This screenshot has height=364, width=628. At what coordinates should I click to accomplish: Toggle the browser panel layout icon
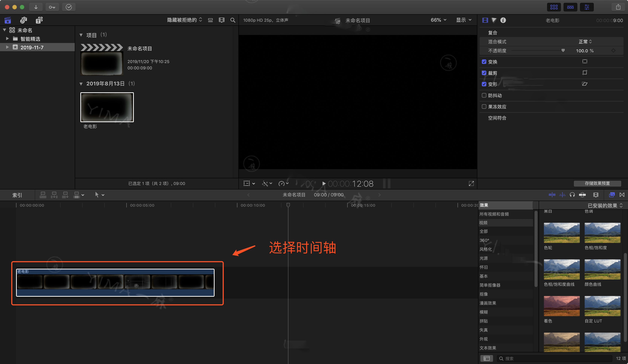[554, 7]
